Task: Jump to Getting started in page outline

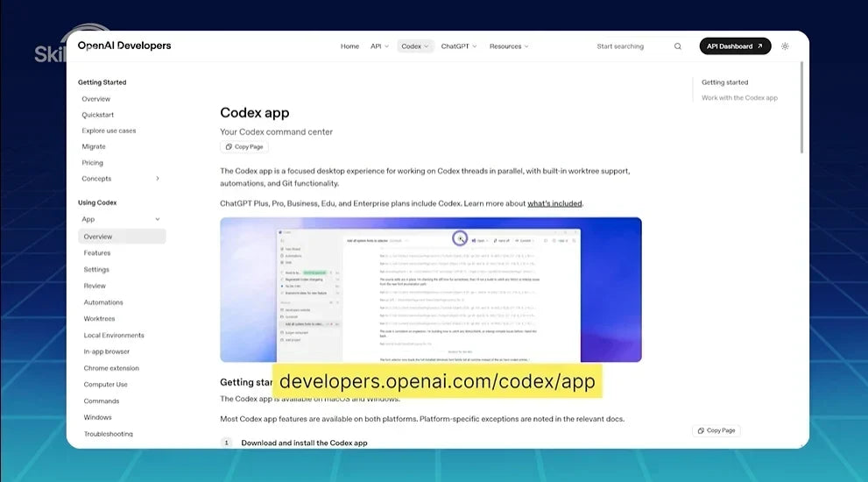Action: pos(724,82)
